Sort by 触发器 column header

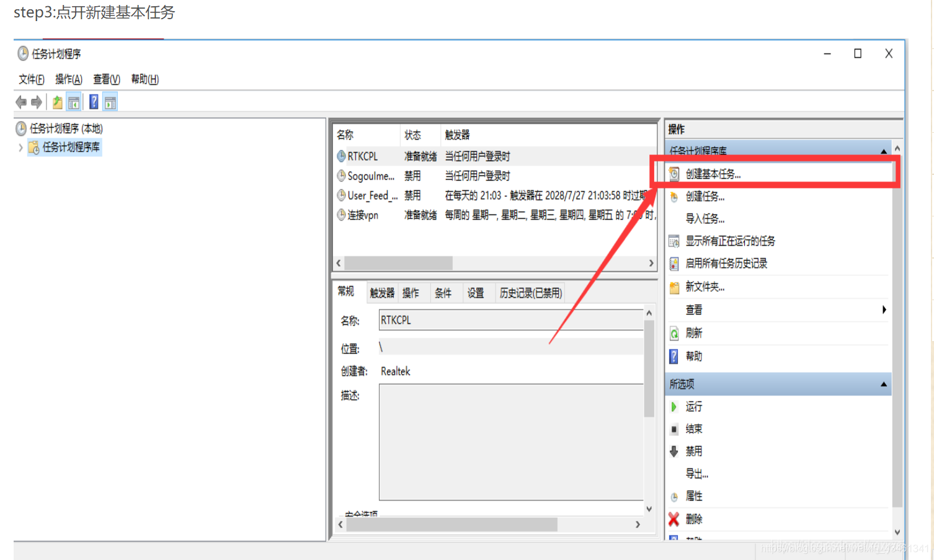tap(548, 135)
